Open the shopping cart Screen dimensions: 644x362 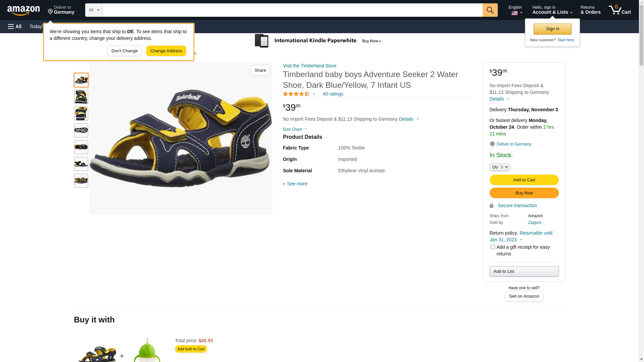click(620, 10)
